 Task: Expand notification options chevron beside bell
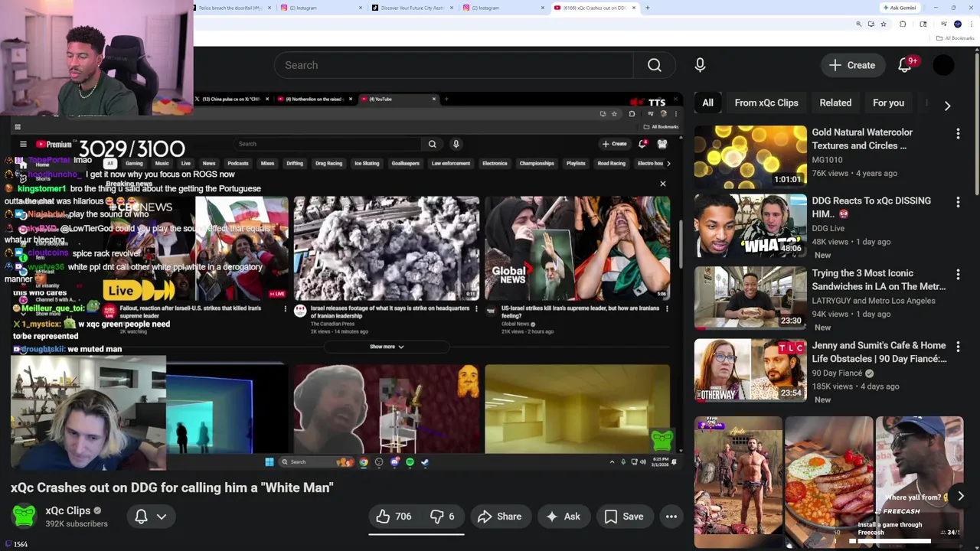click(162, 517)
